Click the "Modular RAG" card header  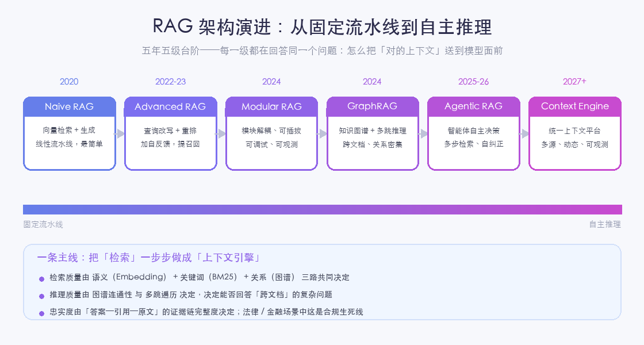(x=271, y=106)
